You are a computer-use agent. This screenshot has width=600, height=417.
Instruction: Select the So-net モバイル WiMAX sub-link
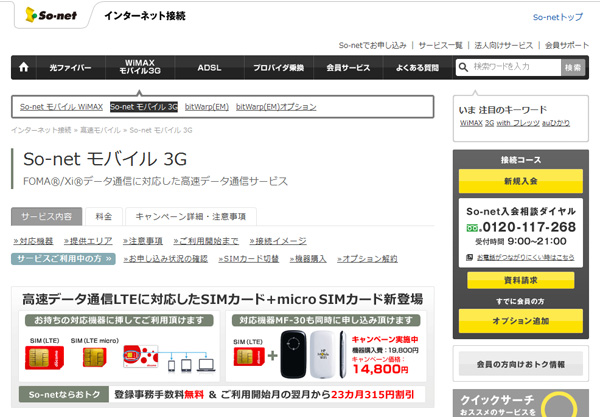tap(61, 106)
